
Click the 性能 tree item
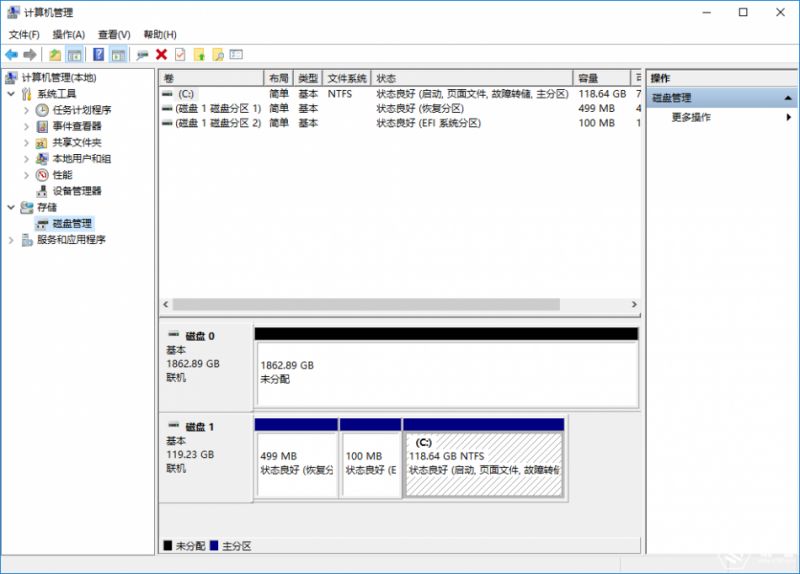tap(62, 175)
